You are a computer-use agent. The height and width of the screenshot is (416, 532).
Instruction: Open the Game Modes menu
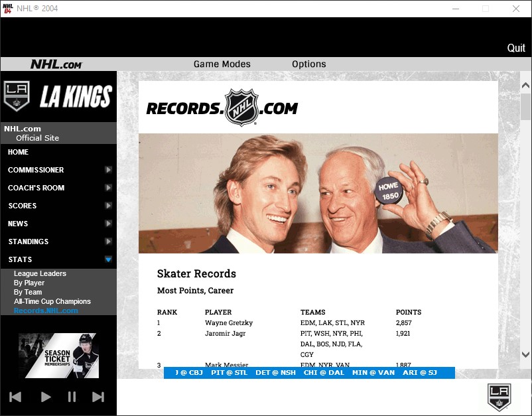[222, 64]
